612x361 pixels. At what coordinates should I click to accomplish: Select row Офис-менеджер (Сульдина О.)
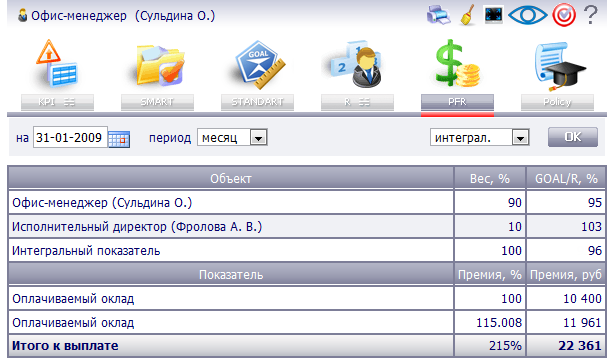coord(307,203)
